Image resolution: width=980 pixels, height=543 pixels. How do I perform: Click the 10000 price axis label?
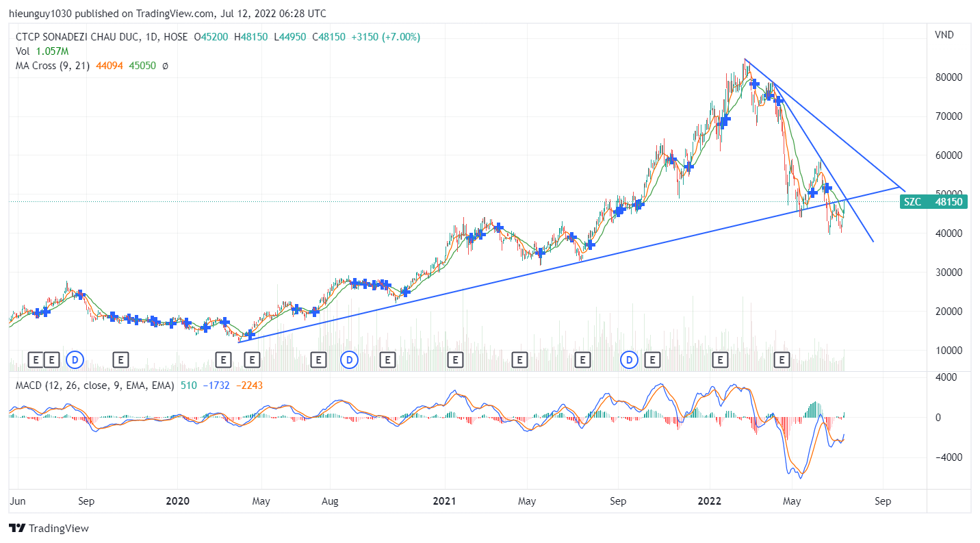(949, 351)
